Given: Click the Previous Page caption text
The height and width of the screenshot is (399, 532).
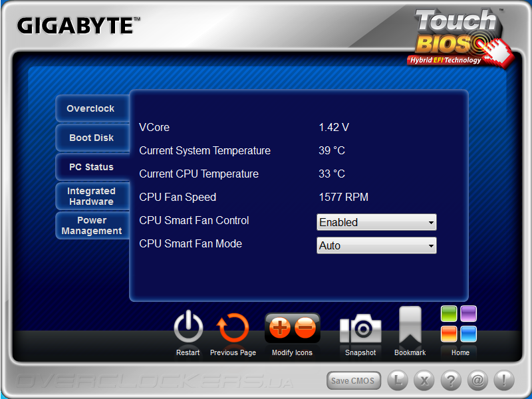Looking at the screenshot, I should pyautogui.click(x=233, y=353).
